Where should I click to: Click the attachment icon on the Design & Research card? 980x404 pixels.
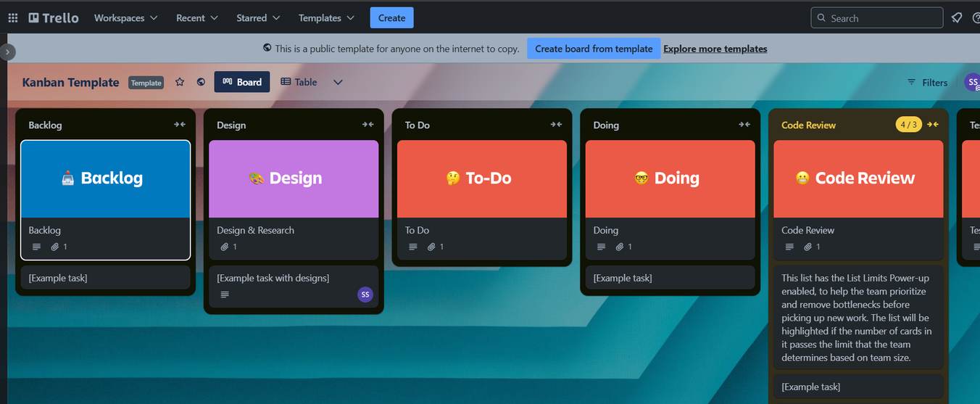[x=225, y=247]
